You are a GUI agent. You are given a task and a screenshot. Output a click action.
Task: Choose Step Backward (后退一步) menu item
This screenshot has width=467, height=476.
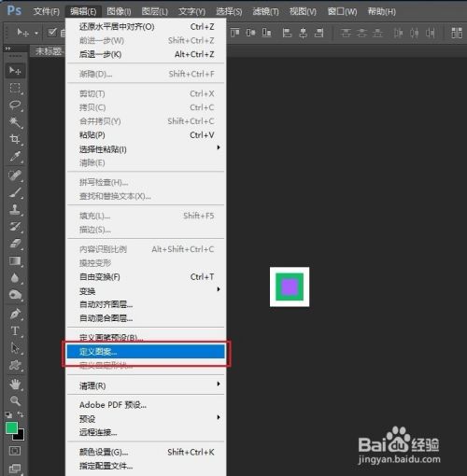pyautogui.click(x=146, y=54)
